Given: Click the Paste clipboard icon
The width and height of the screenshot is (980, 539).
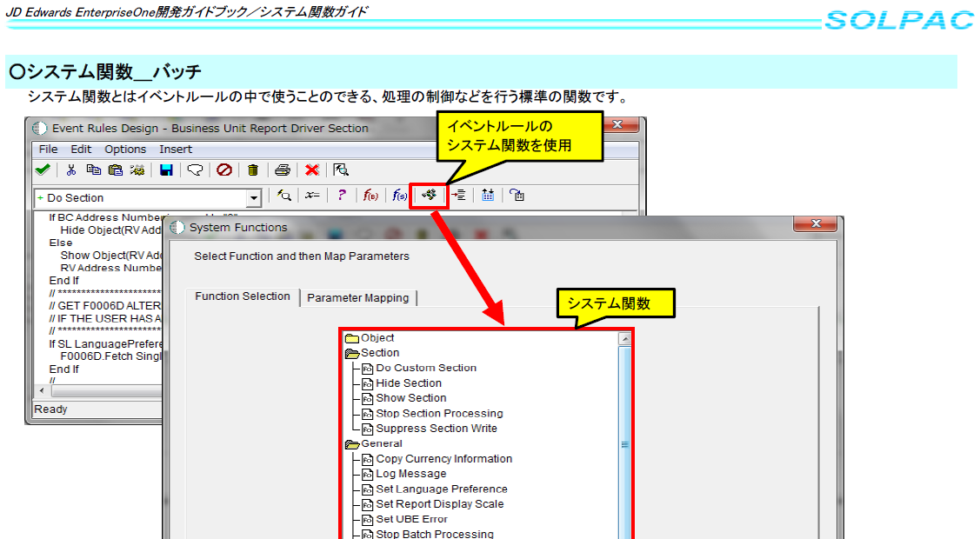Looking at the screenshot, I should point(116,170).
